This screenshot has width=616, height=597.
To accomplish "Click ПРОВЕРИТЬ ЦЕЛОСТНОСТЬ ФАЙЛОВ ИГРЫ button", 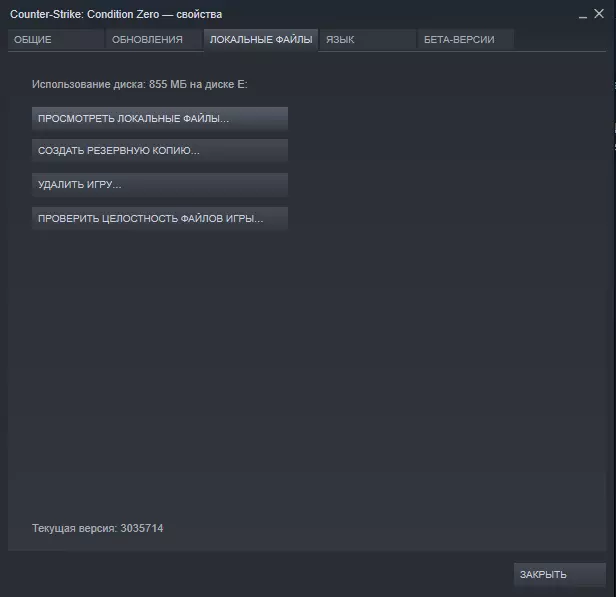I will click(160, 218).
